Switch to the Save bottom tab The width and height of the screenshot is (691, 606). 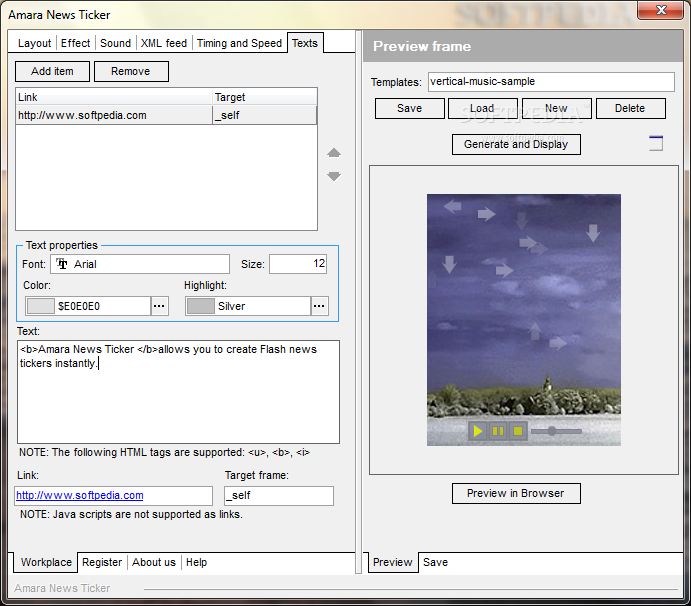click(x=435, y=562)
